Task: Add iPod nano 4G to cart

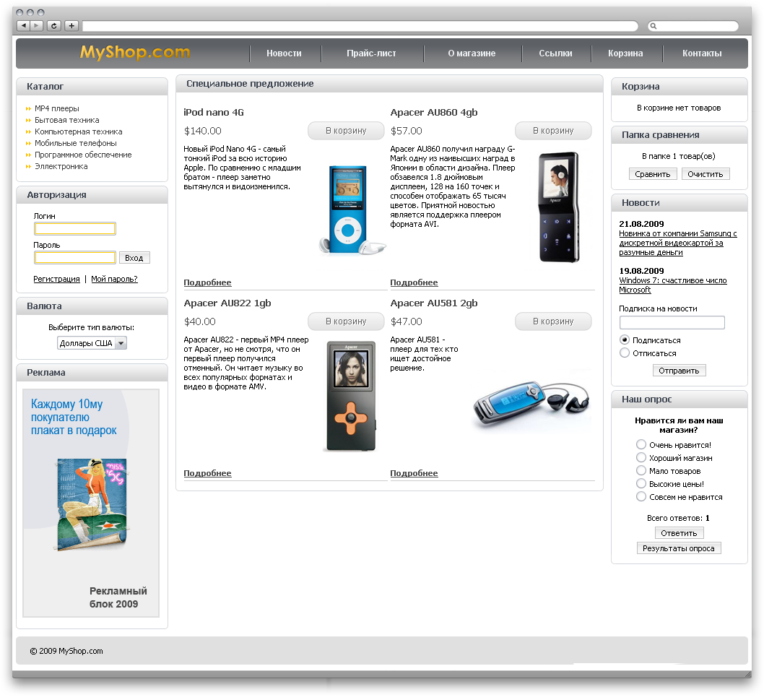Action: point(346,131)
